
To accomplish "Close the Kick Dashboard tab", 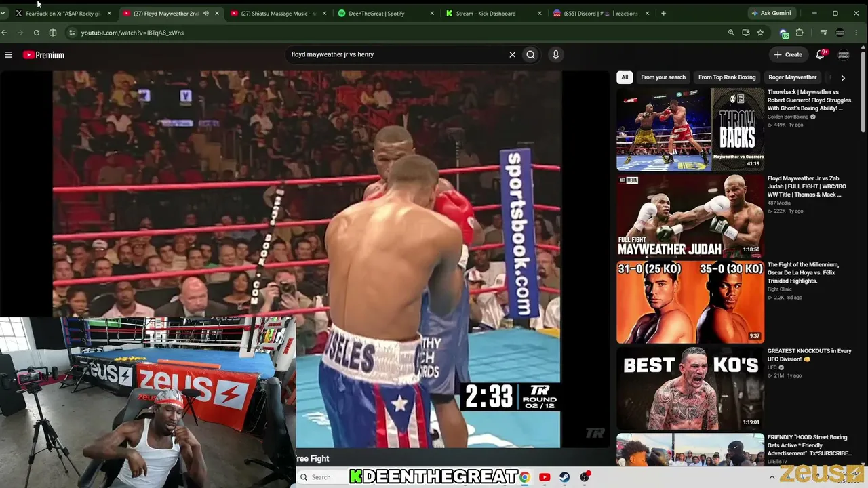I will click(x=540, y=13).
